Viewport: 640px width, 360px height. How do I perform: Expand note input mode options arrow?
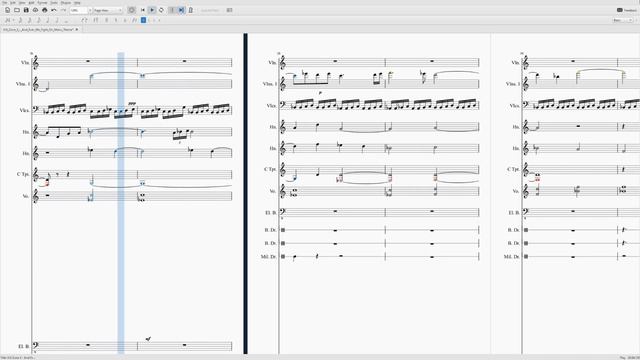(13, 20)
